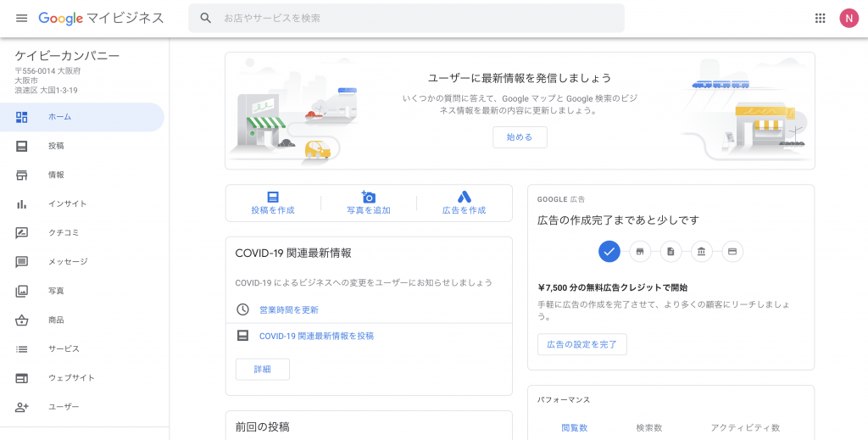This screenshot has height=440, width=868.
Task: Click the 詳細 button
Action: [x=263, y=369]
